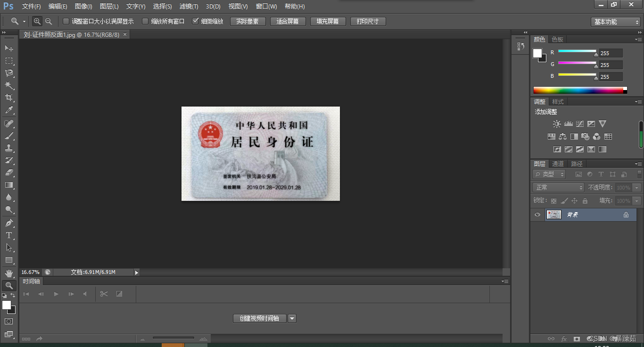Add a Levels adjustment
Image resolution: width=644 pixels, height=347 pixels.
[568, 124]
